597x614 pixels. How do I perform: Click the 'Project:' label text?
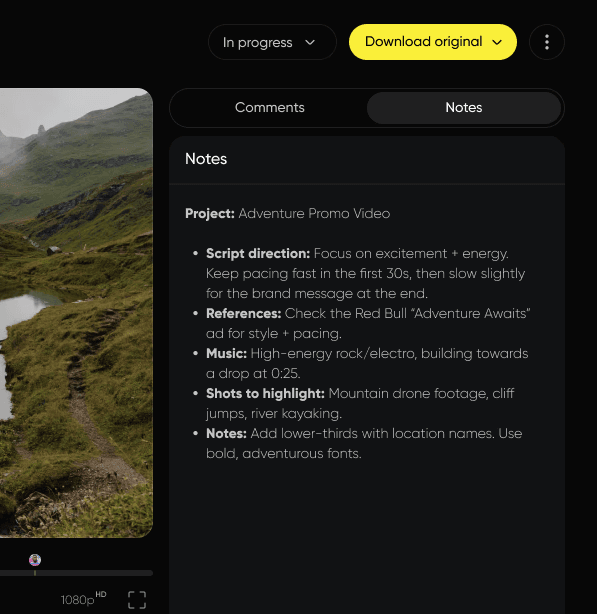[210, 213]
